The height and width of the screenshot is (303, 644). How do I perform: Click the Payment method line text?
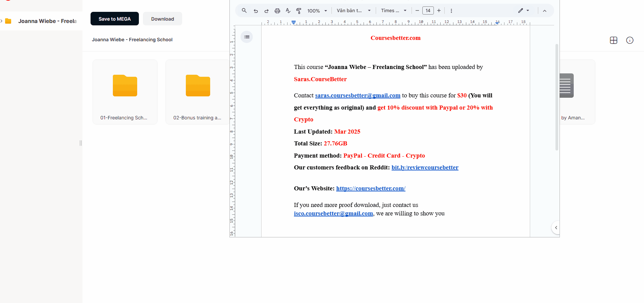(x=360, y=156)
